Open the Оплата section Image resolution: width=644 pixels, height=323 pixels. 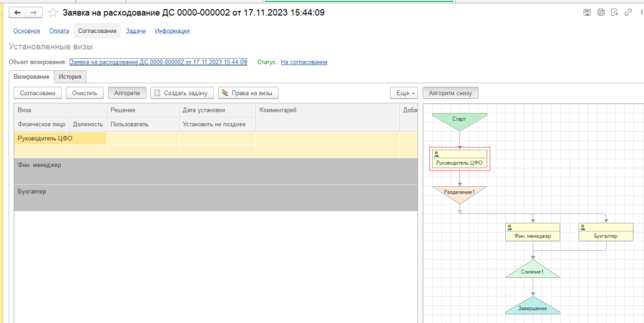point(59,31)
